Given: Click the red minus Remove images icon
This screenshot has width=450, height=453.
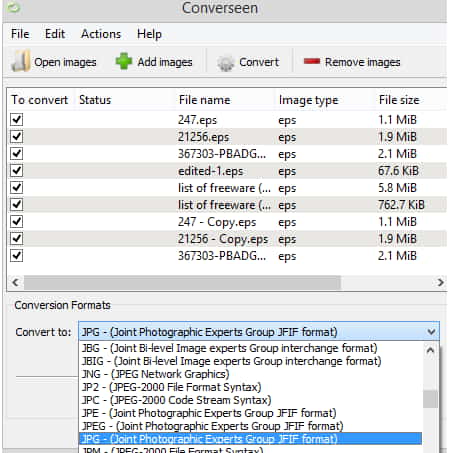Looking at the screenshot, I should [312, 61].
